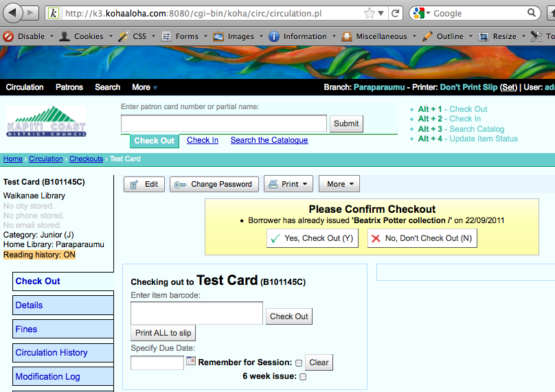Switch to the Circulation History tab
555x392 pixels.
tap(52, 353)
